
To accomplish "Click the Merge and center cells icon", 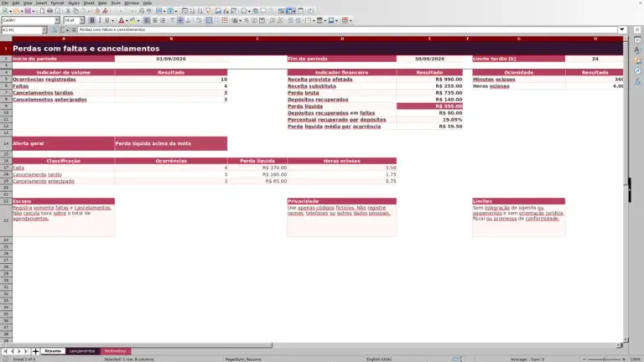I will click(x=209, y=20).
